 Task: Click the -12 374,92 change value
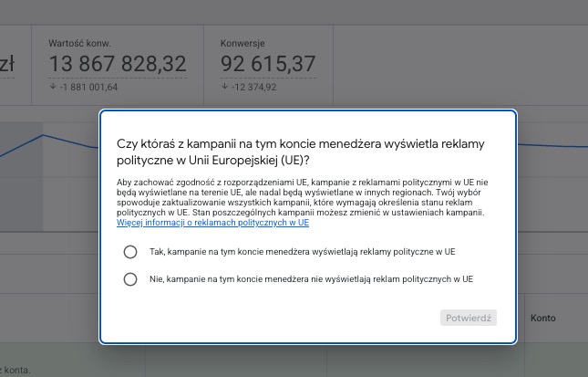(253, 87)
